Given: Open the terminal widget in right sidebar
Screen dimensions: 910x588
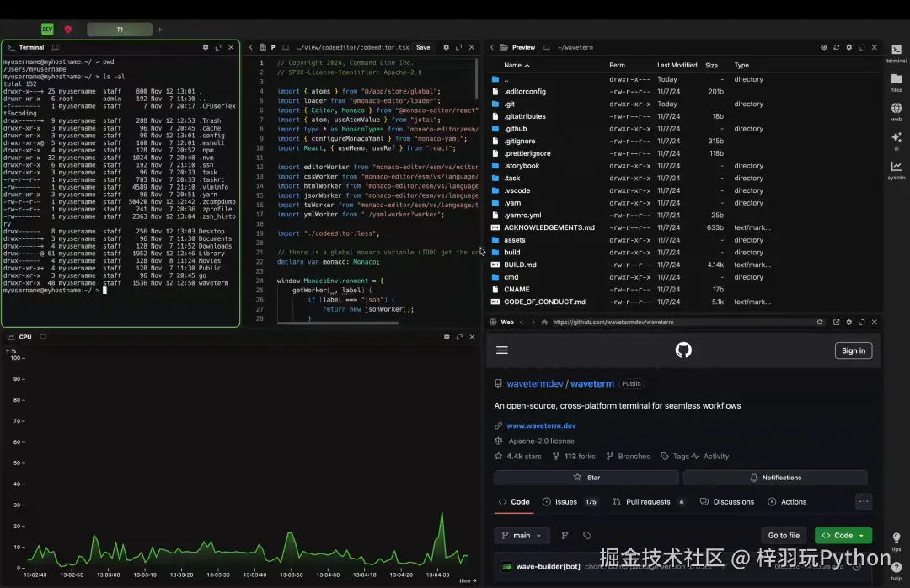Looking at the screenshot, I should tap(896, 53).
